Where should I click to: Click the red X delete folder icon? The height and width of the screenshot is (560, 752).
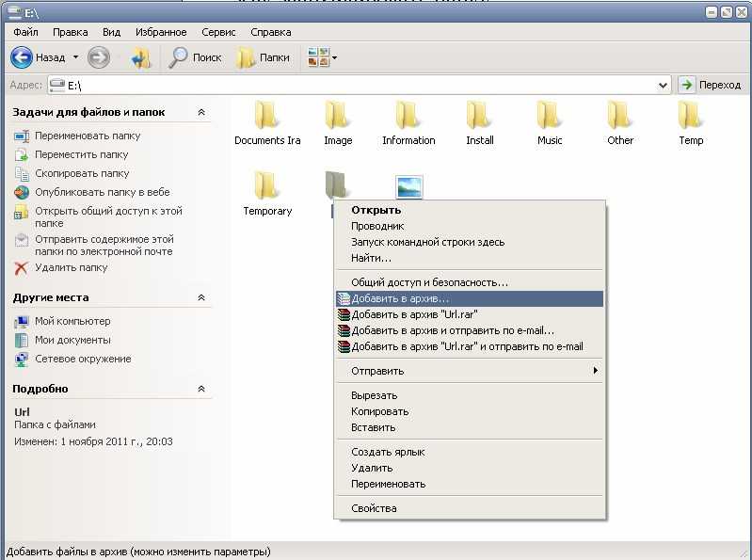pos(21,268)
